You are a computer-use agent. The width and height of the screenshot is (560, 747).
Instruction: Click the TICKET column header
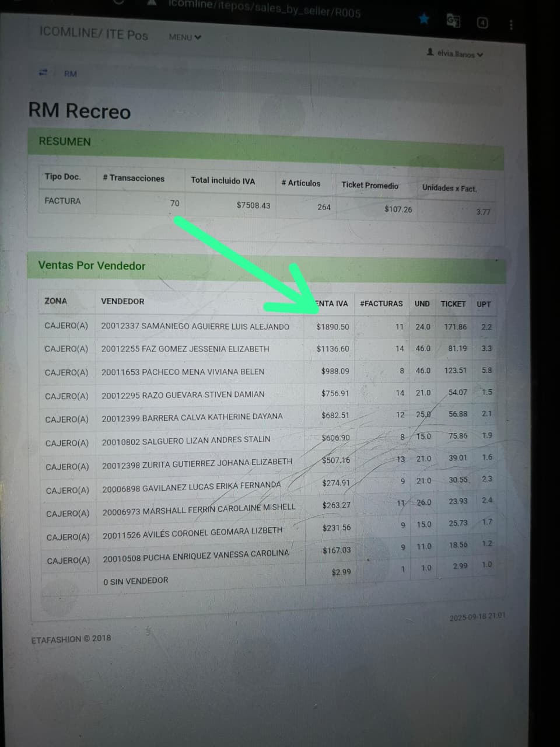point(453,304)
